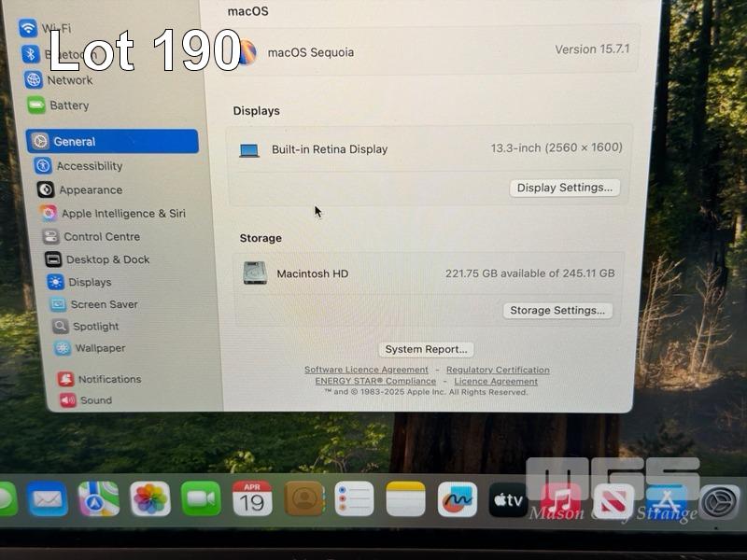Click the Wi-Fi icon in sidebar
This screenshot has width=747, height=560.
(x=28, y=28)
